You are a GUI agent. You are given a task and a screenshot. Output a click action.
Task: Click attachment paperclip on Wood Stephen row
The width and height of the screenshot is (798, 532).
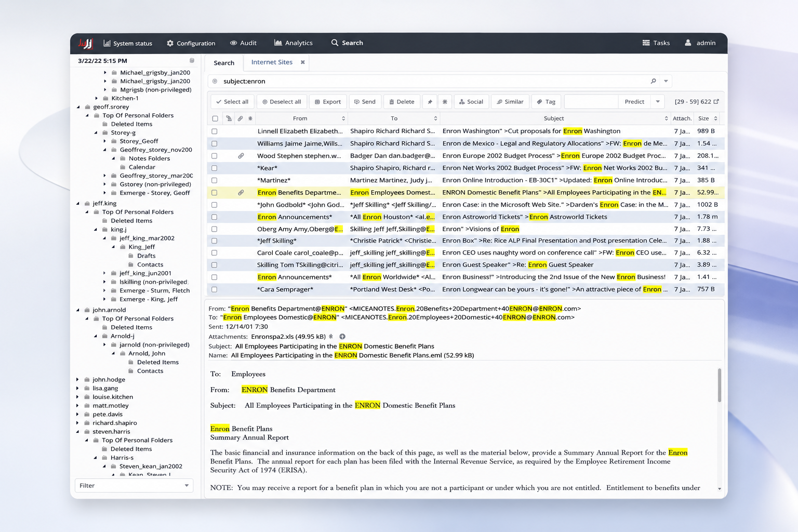[241, 156]
